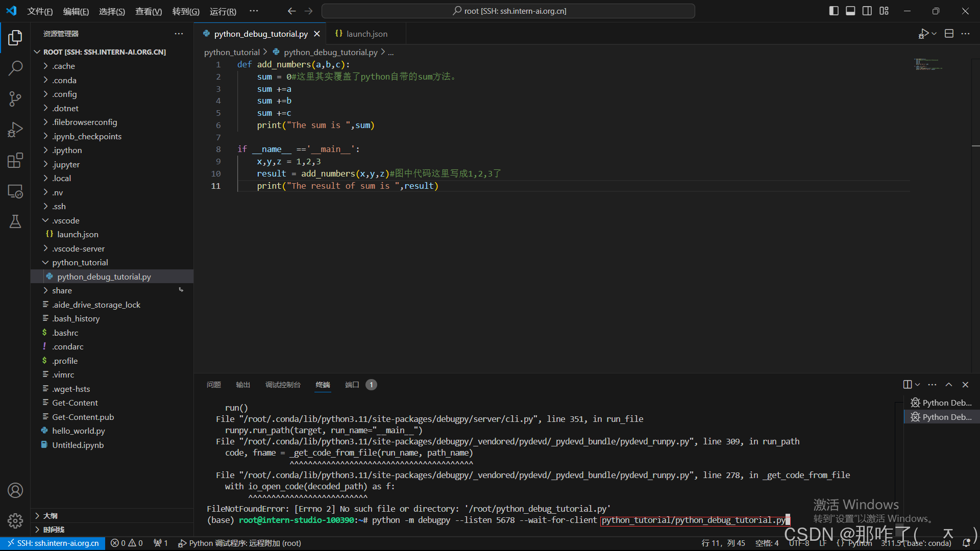Start debugging with the debug run icon
Screen dimensions: 980x551
tap(923, 33)
